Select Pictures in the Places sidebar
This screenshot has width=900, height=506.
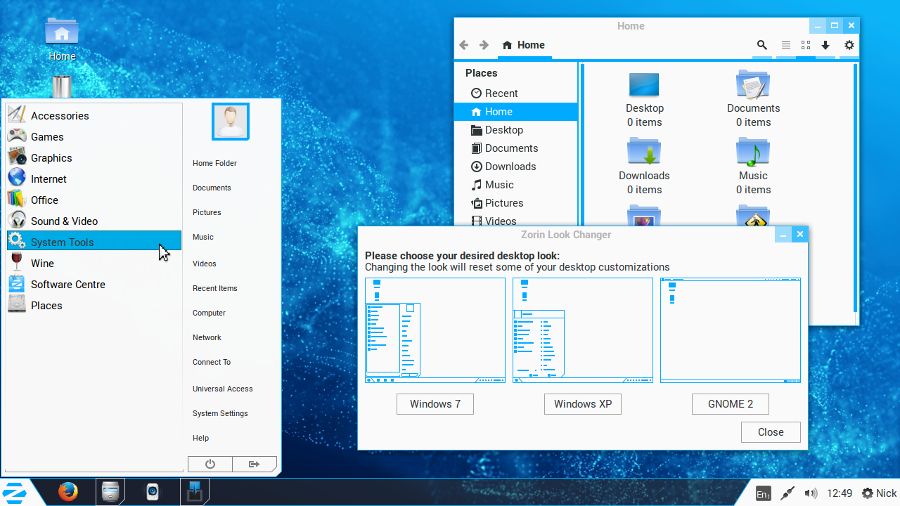tap(515, 203)
